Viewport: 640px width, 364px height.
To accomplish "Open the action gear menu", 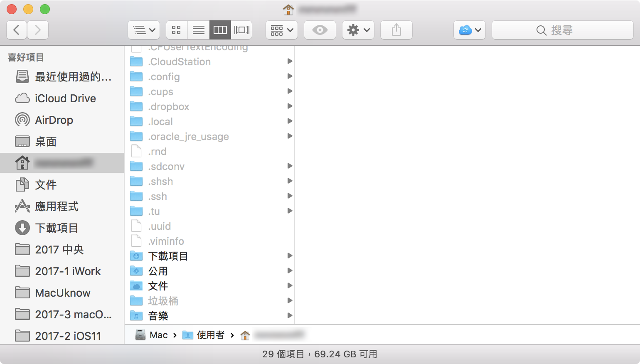I will pos(358,30).
